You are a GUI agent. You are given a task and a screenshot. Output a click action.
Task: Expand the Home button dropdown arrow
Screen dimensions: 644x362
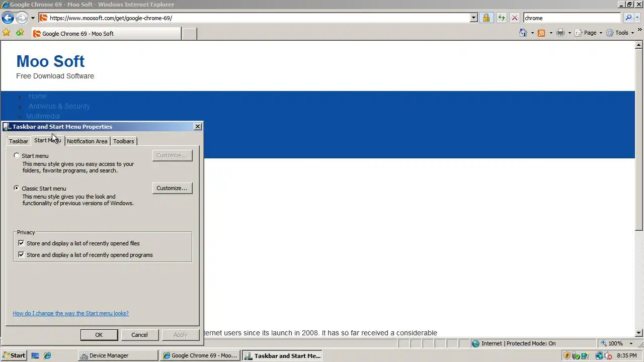(x=532, y=33)
